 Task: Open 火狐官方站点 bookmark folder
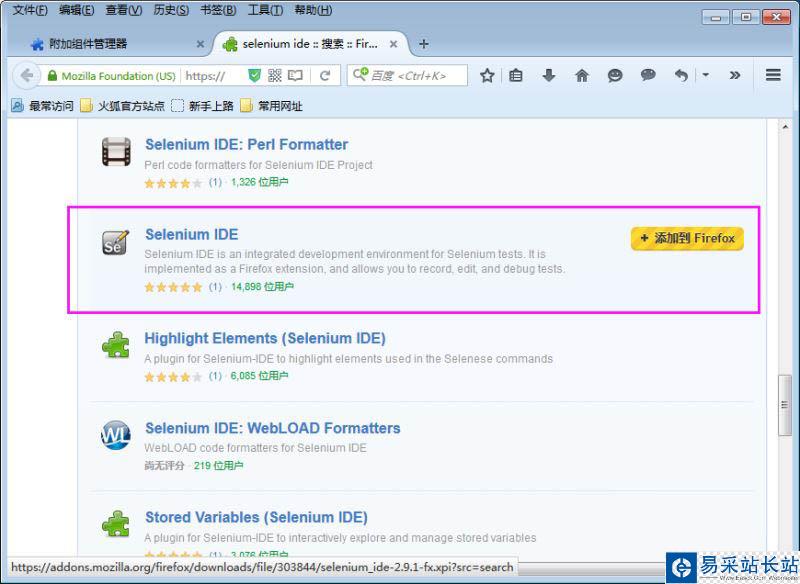pyautogui.click(x=122, y=106)
